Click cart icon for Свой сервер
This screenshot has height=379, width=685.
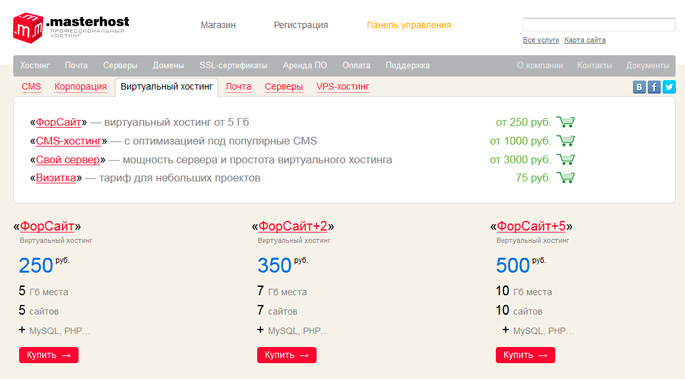coord(566,159)
